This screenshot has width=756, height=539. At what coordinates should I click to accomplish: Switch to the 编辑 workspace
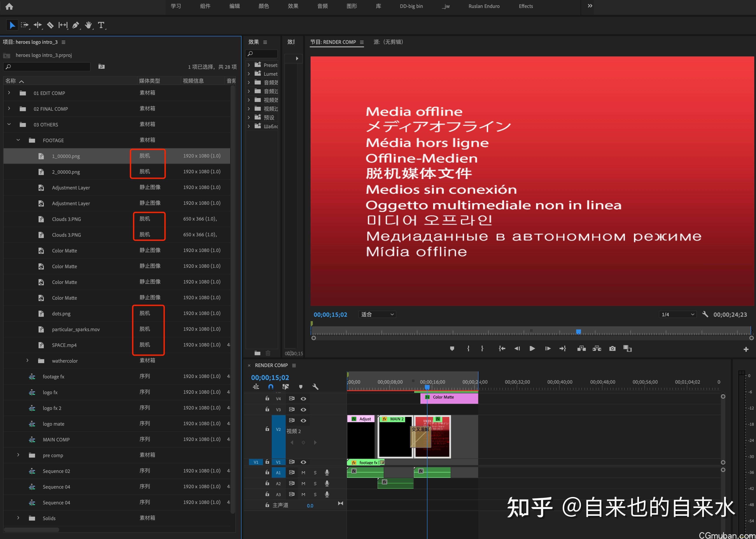[235, 6]
